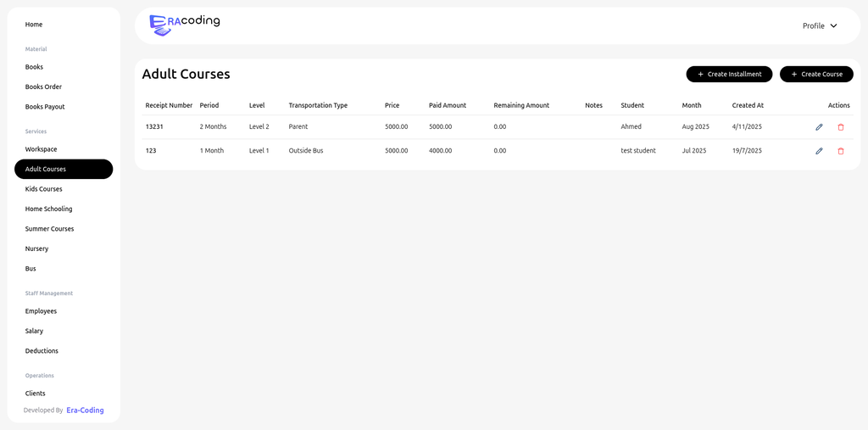Open the Home Schooling page

pyautogui.click(x=48, y=209)
